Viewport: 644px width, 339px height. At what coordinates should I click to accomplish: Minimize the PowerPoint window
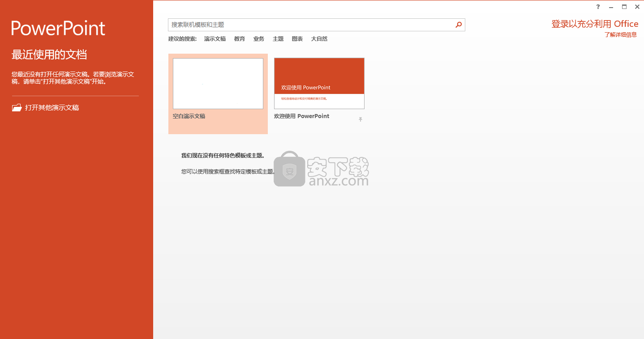[611, 7]
